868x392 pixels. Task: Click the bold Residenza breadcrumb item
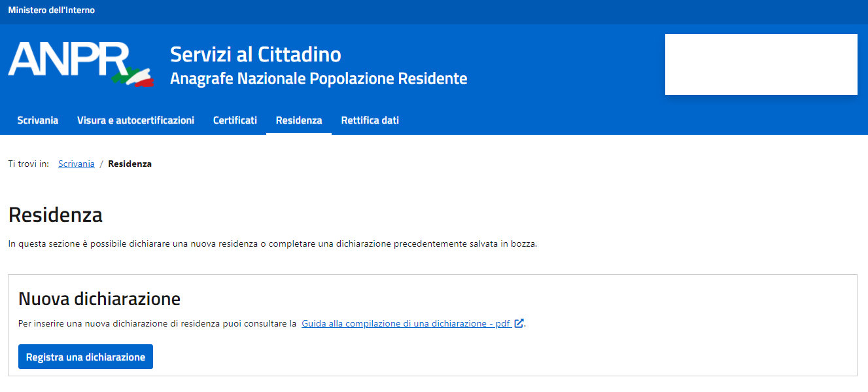(130, 164)
